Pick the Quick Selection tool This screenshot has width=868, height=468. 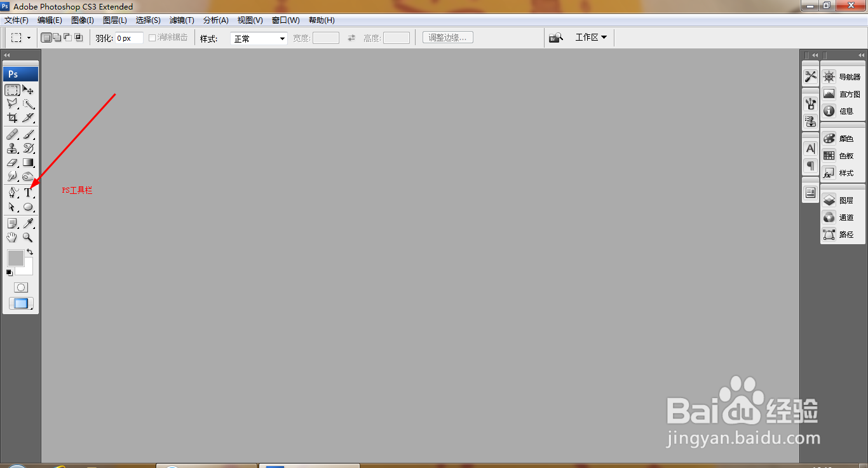28,104
